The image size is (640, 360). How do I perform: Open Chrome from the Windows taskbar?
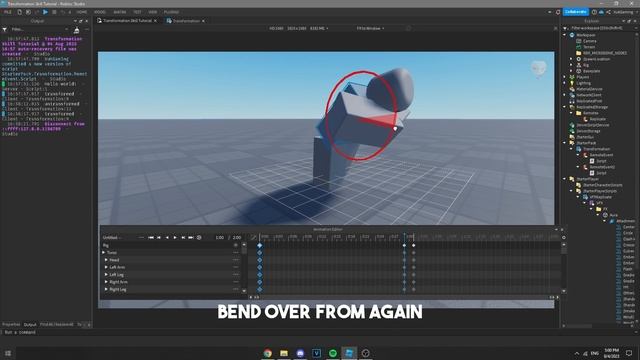[268, 353]
